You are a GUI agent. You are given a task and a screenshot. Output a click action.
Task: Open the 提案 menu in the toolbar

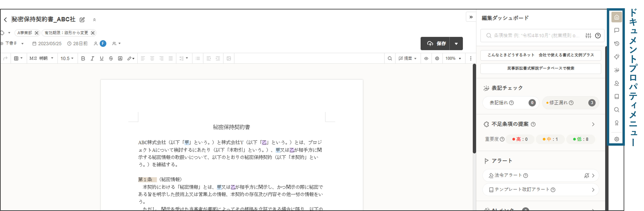(x=408, y=58)
